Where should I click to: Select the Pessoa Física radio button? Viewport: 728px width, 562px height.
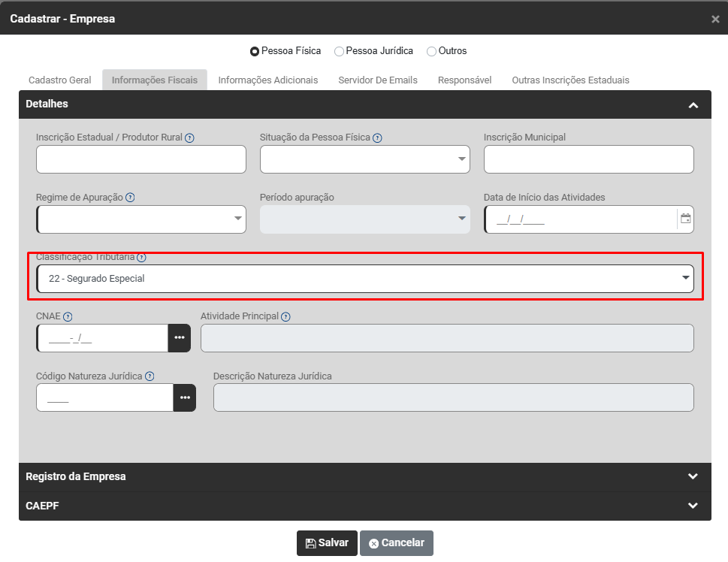point(255,52)
